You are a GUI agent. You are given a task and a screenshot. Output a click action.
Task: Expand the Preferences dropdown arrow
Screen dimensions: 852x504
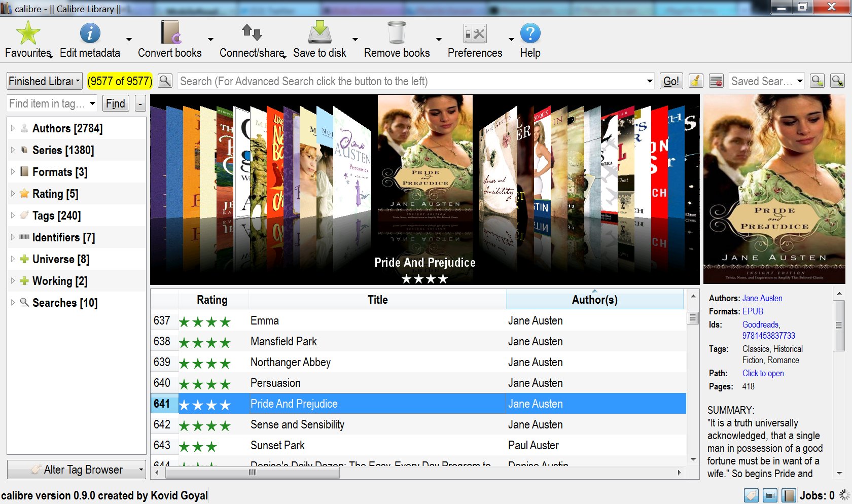coord(511,39)
